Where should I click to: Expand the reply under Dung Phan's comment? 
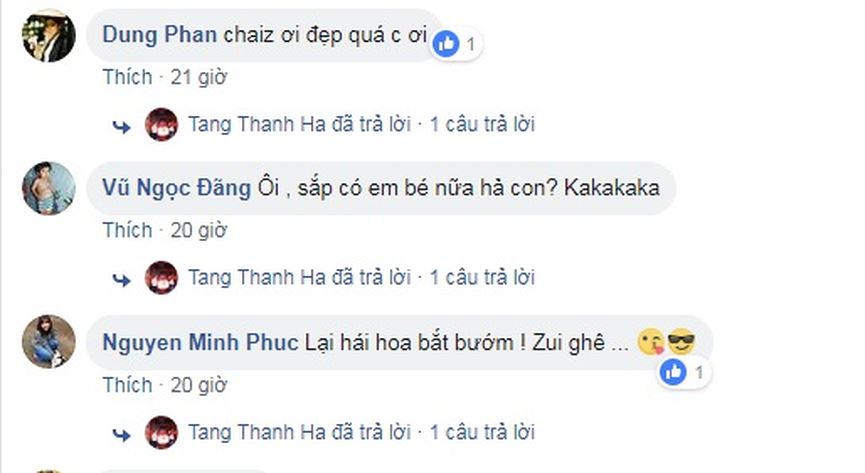click(x=481, y=125)
